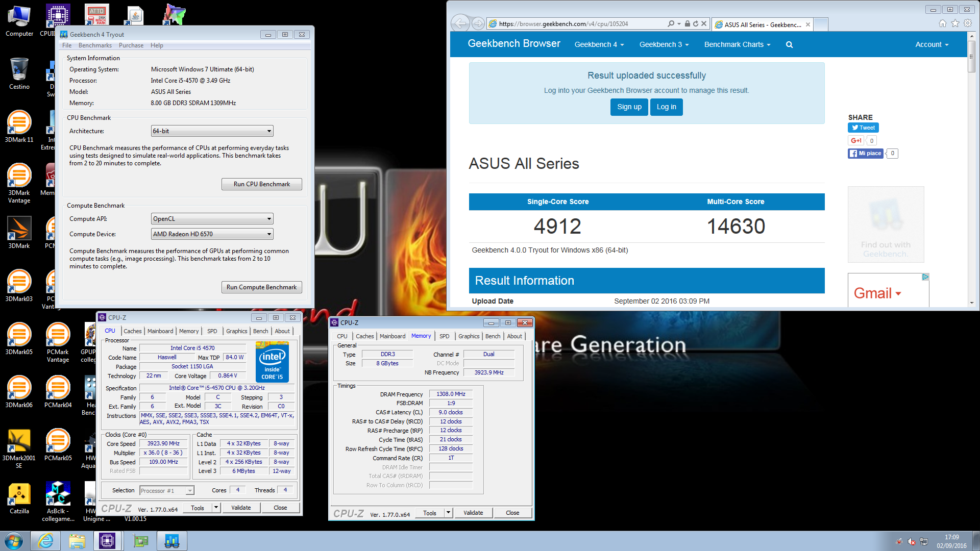Click the browser vertical scrollbar down arrow

pyautogui.click(x=971, y=303)
